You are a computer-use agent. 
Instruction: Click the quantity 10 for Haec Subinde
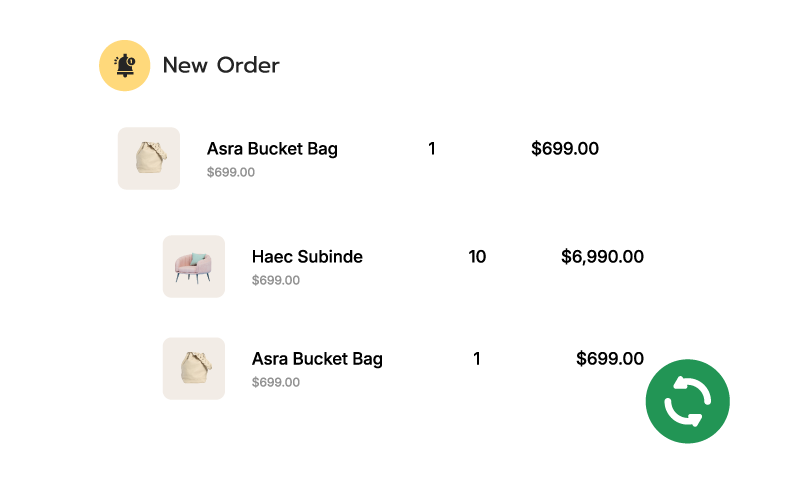[477, 257]
